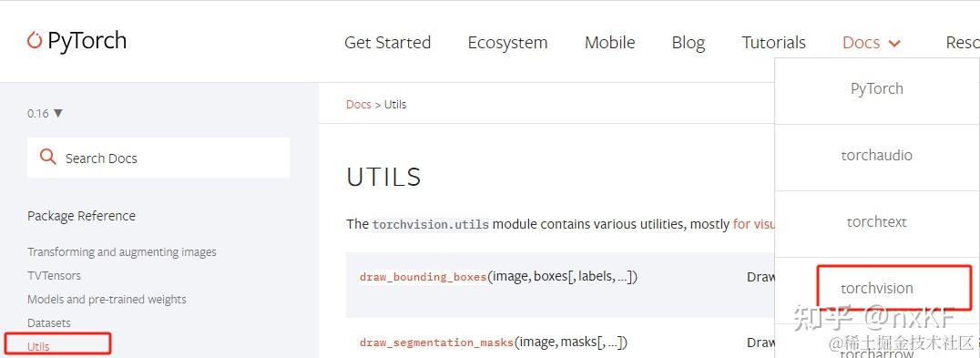Open the Blog page

coord(689,43)
